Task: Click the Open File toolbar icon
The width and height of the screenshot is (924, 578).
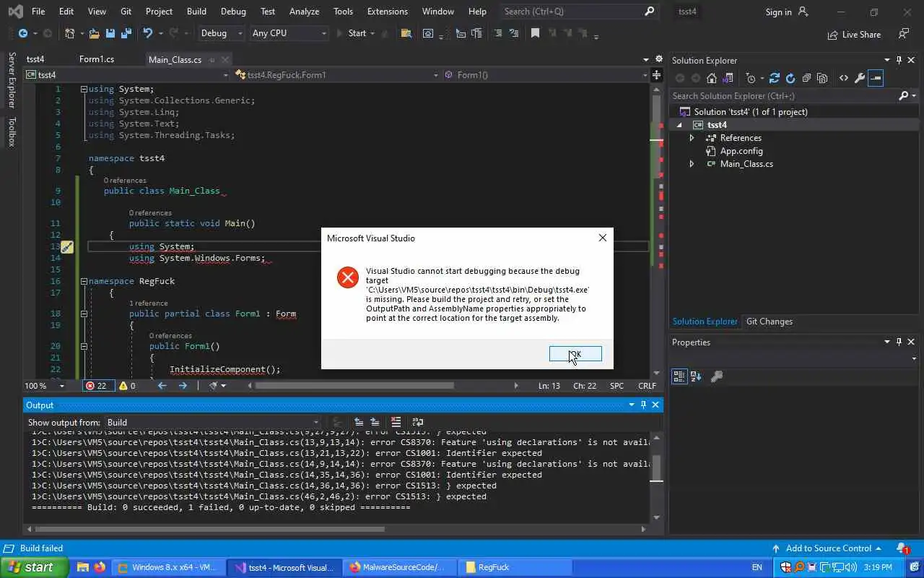Action: 94,33
